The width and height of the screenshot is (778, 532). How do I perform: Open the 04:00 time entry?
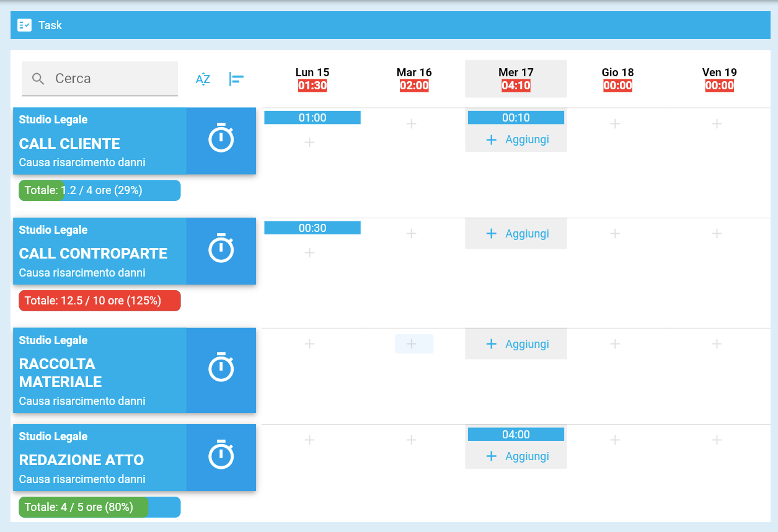(516, 435)
